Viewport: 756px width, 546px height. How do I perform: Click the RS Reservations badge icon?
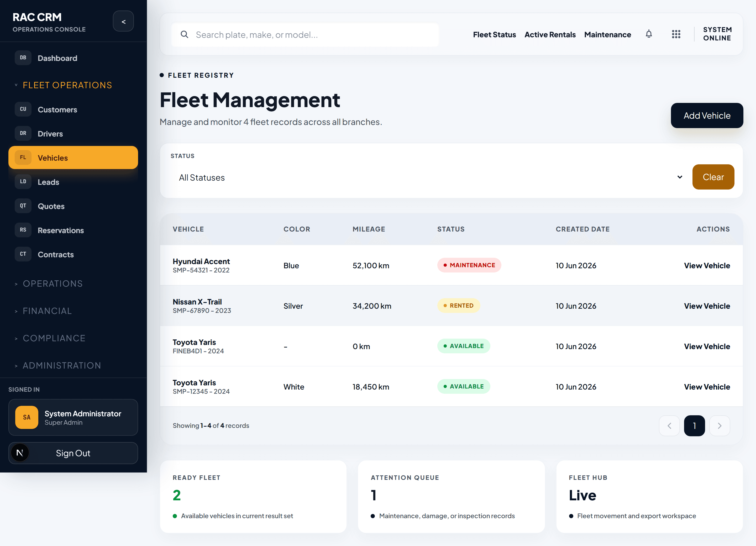tap(23, 230)
